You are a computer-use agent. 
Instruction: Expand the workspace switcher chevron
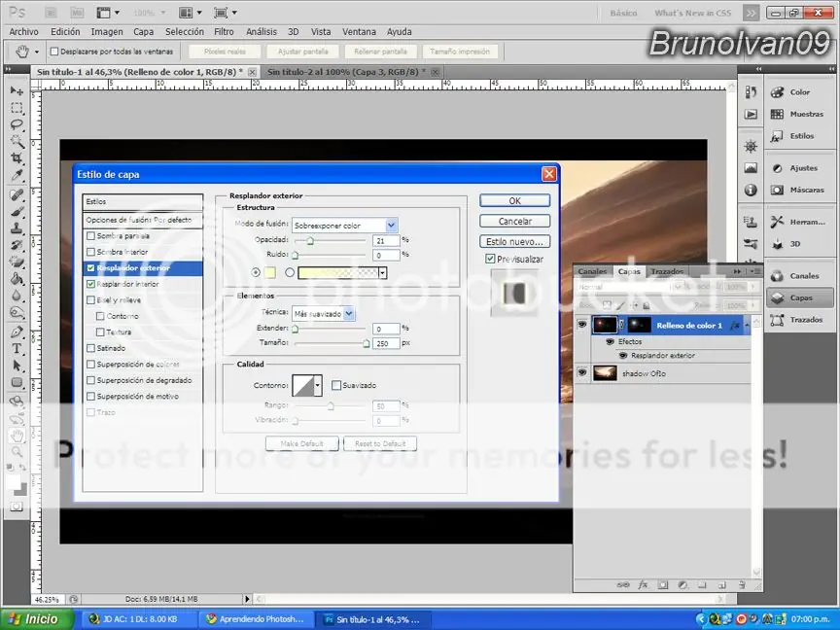pyautogui.click(x=752, y=13)
